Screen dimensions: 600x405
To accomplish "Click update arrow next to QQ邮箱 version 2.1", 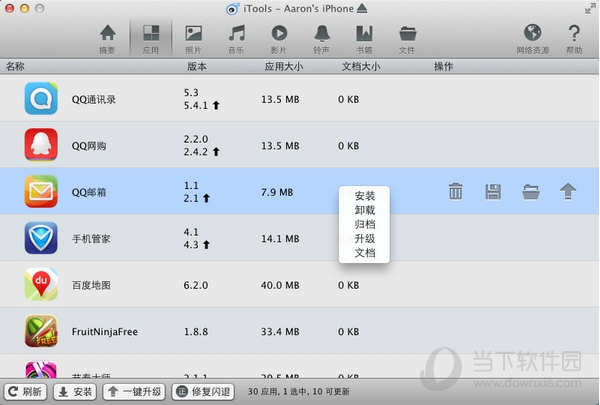I will (x=206, y=198).
